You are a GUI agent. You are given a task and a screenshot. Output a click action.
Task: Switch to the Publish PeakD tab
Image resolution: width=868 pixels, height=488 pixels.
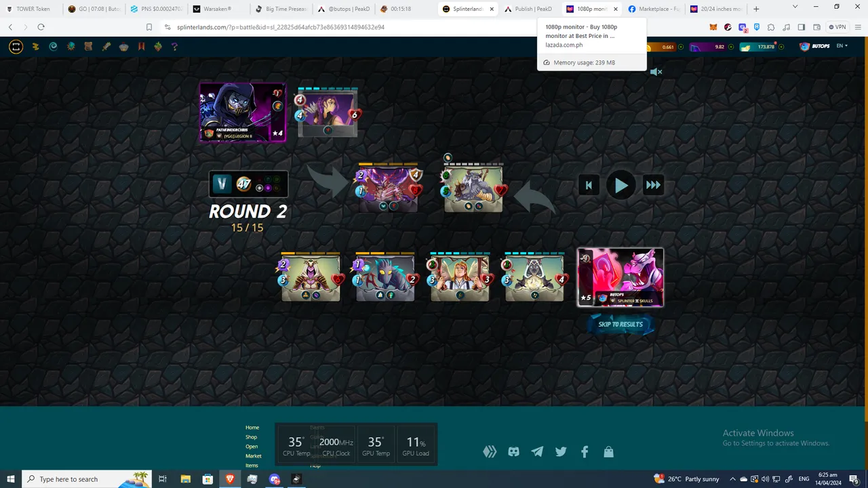click(528, 9)
